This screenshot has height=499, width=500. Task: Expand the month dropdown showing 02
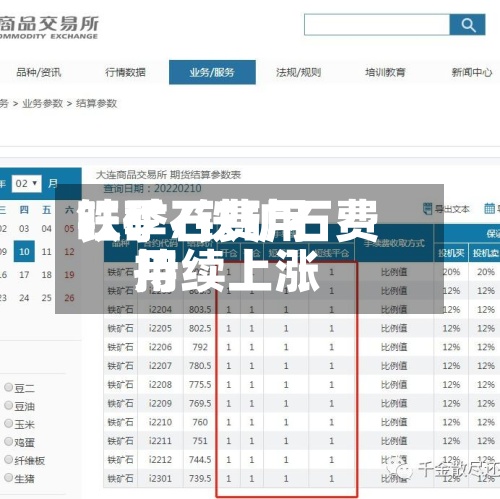[x=26, y=184]
